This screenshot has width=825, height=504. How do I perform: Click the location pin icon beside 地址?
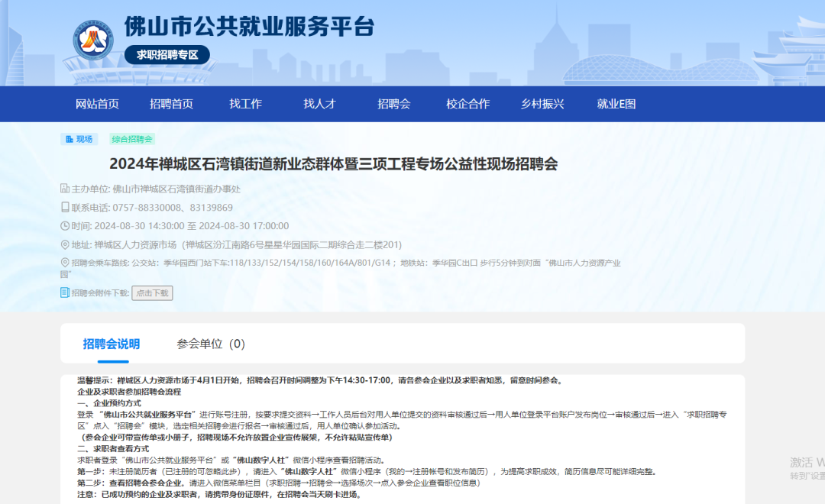pyautogui.click(x=65, y=244)
